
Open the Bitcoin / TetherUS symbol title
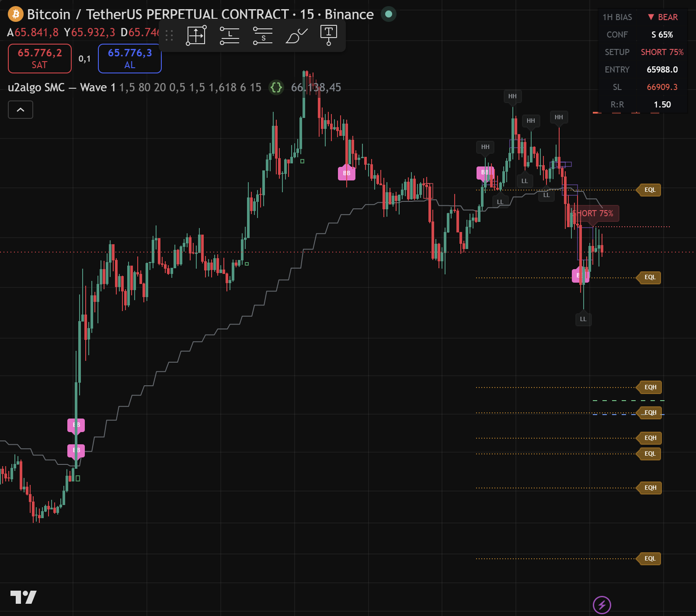click(x=200, y=14)
